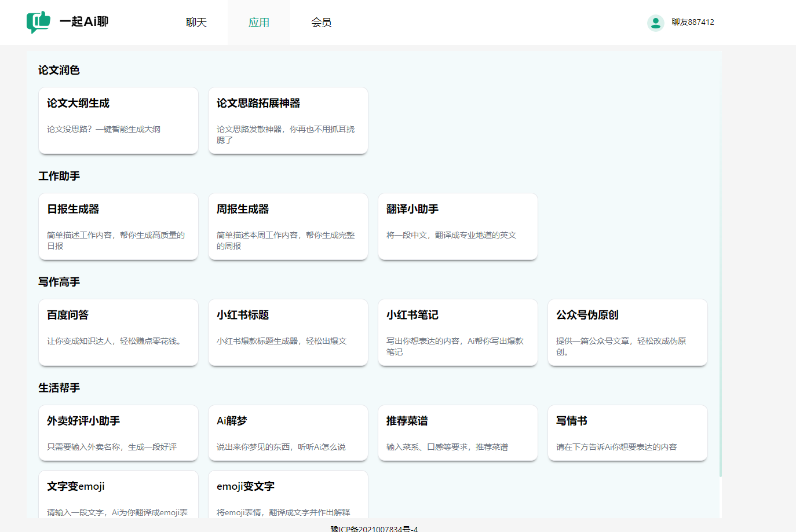Click the app list vertical scrollbar

[x=721, y=264]
